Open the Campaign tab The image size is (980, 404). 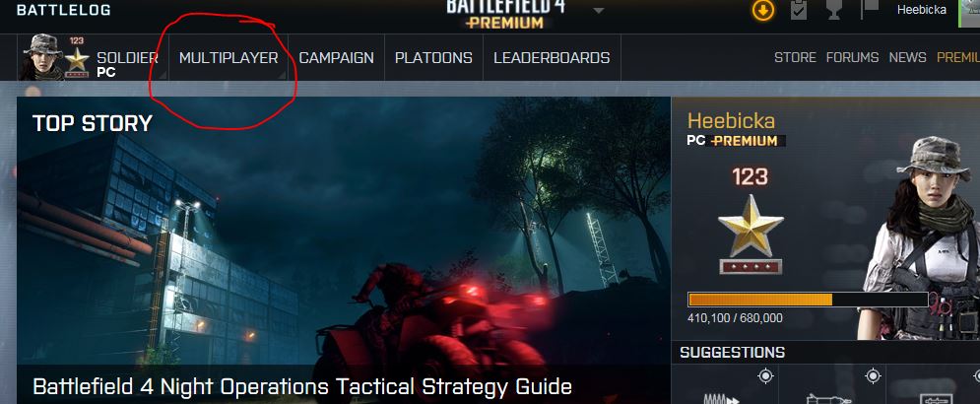pyautogui.click(x=336, y=57)
